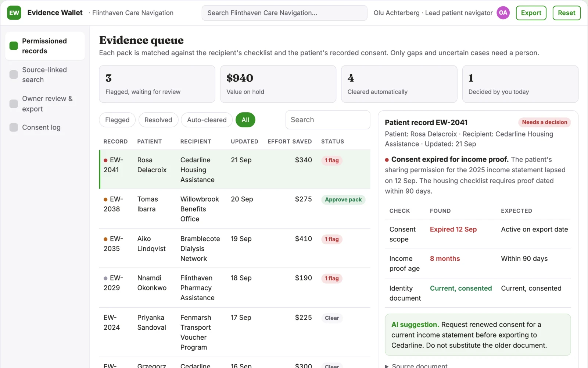Image resolution: width=588 pixels, height=368 pixels.
Task: Click the Expired 12 Sep value
Action: tap(453, 229)
